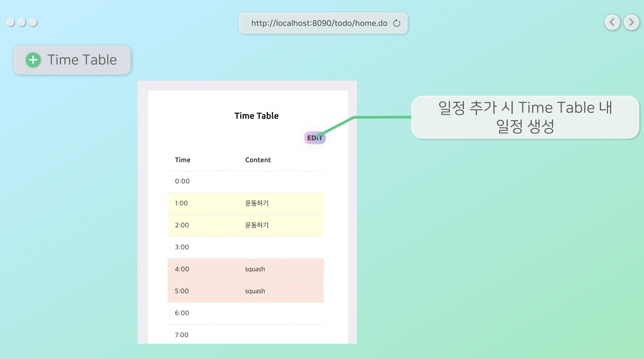Click the middle window control dot
The width and height of the screenshot is (644, 359).
pos(22,22)
